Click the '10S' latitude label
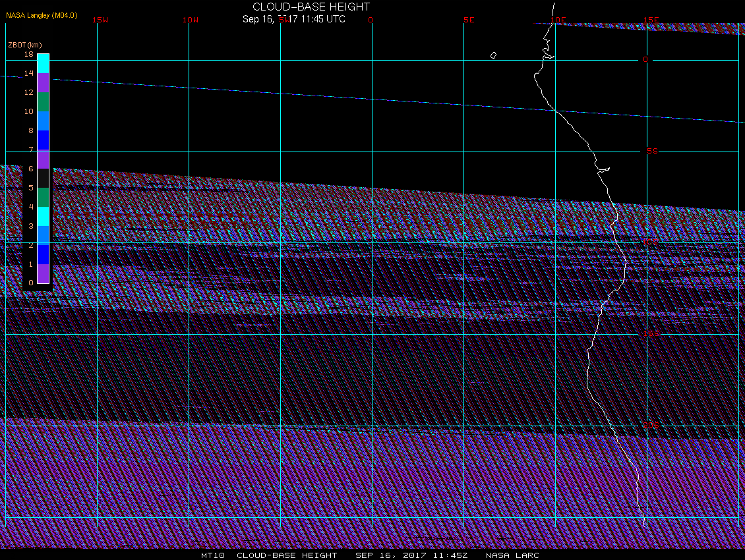The height and width of the screenshot is (560, 745). 651,242
